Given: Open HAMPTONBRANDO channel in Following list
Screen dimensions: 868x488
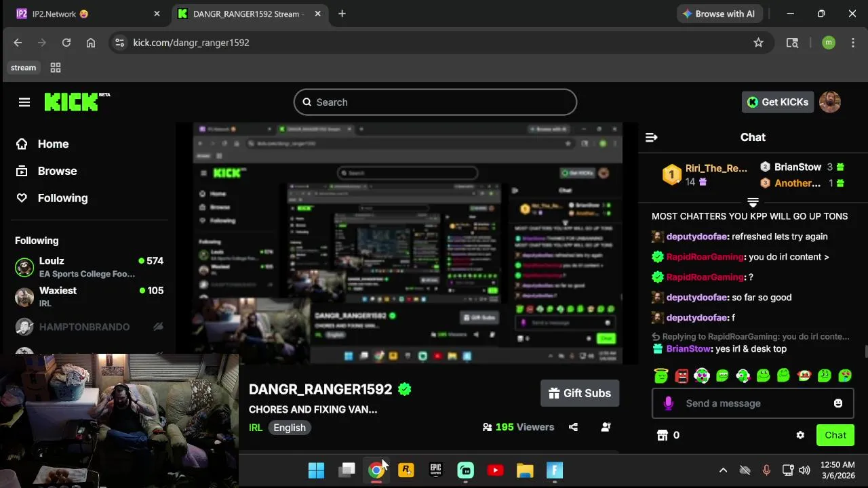Looking at the screenshot, I should coord(90,327).
